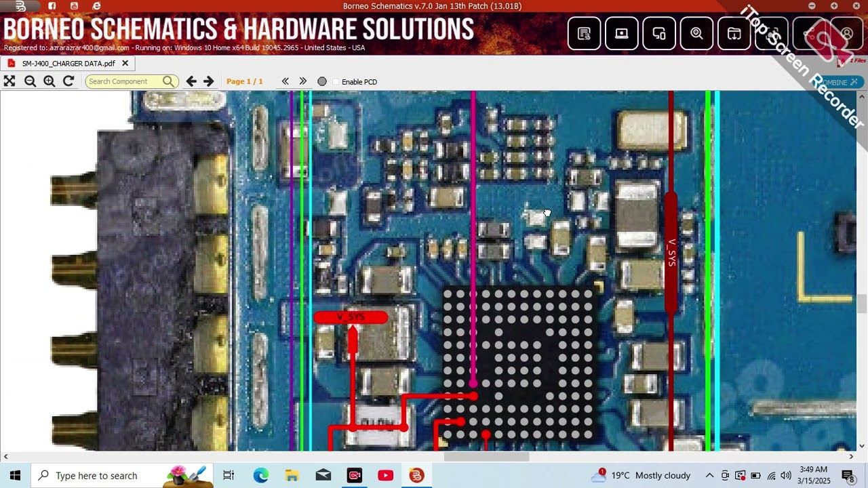The image size is (868, 488).
Task: Open the magnifier search icon in header
Action: 696,33
